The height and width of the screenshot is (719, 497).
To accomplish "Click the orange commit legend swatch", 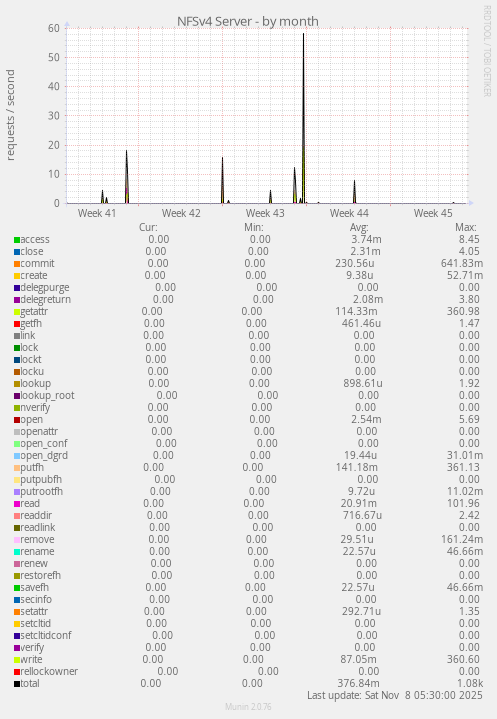I will coord(17,264).
